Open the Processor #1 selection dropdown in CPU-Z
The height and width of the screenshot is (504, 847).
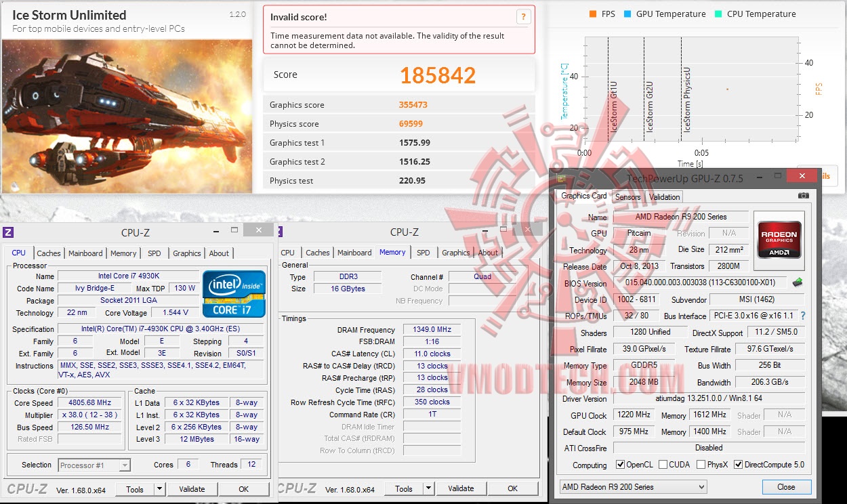(94, 465)
